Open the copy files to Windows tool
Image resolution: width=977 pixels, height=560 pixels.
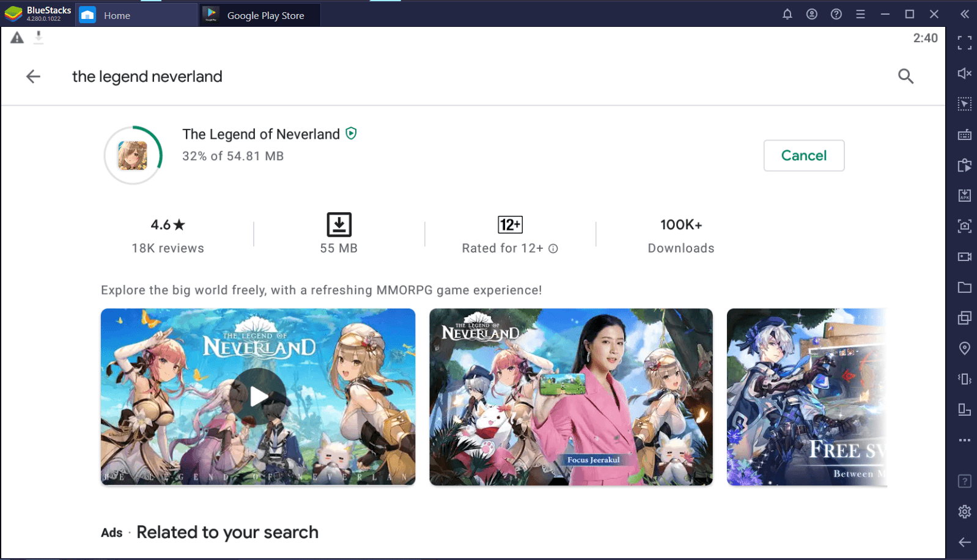click(x=964, y=165)
